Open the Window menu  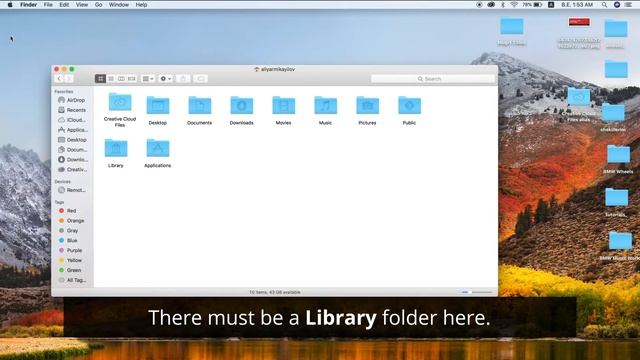pos(119,5)
